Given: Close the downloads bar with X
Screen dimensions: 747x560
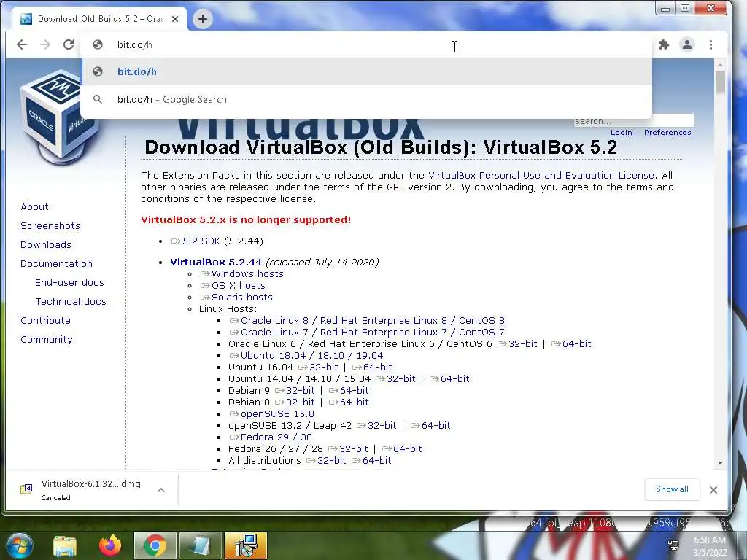Looking at the screenshot, I should (713, 489).
